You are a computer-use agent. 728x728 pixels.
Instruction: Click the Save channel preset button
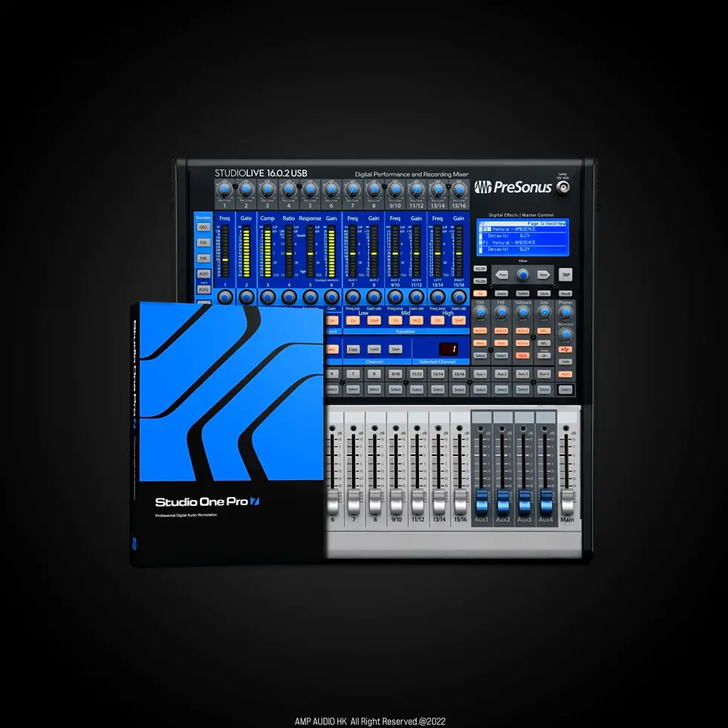(x=395, y=349)
